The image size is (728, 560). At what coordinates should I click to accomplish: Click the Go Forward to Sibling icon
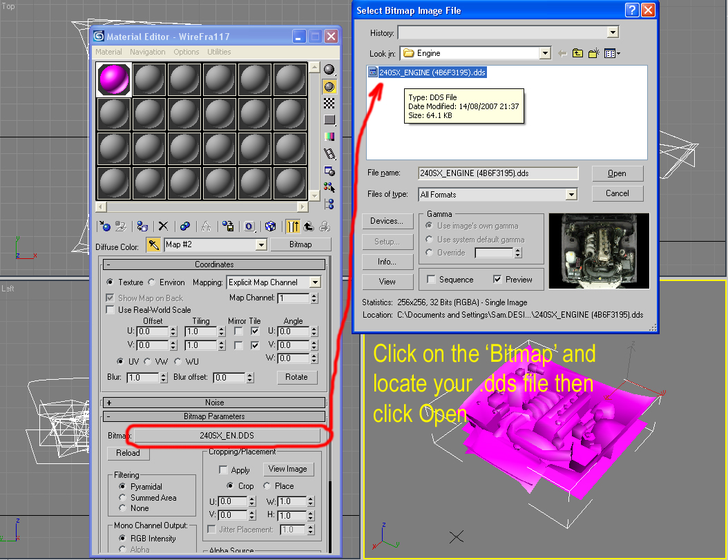click(325, 226)
